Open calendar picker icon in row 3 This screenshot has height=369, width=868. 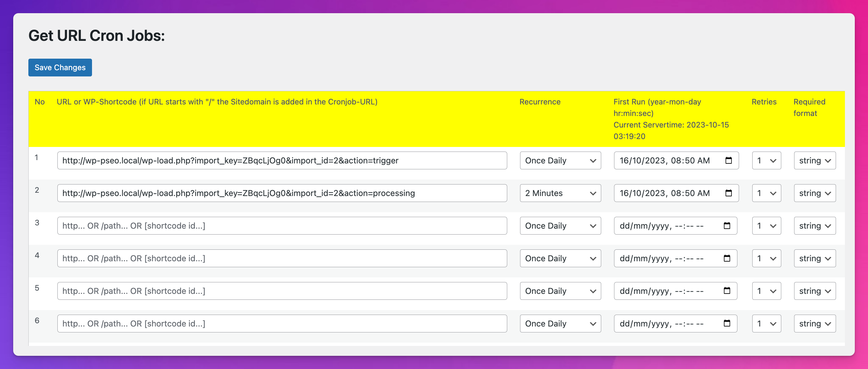(x=727, y=226)
